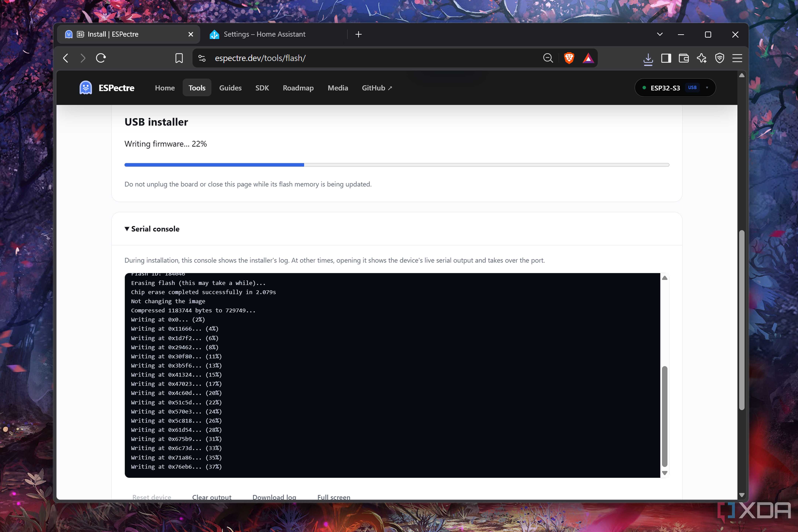Click Clear output below the console
Screen dimensions: 798x532
212,497
